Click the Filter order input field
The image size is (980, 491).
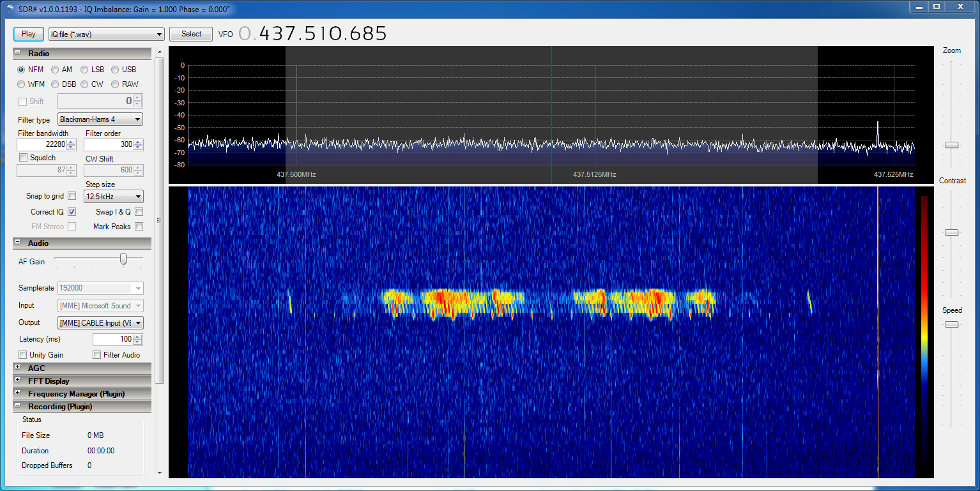pos(109,145)
